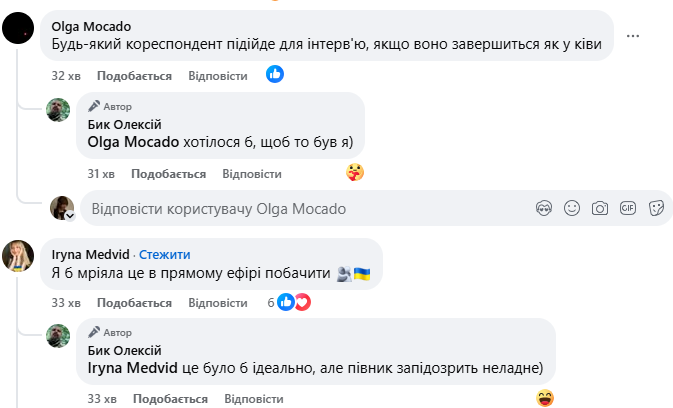
Task: Open the avatar sticker picker in reply box
Action: click(544, 209)
